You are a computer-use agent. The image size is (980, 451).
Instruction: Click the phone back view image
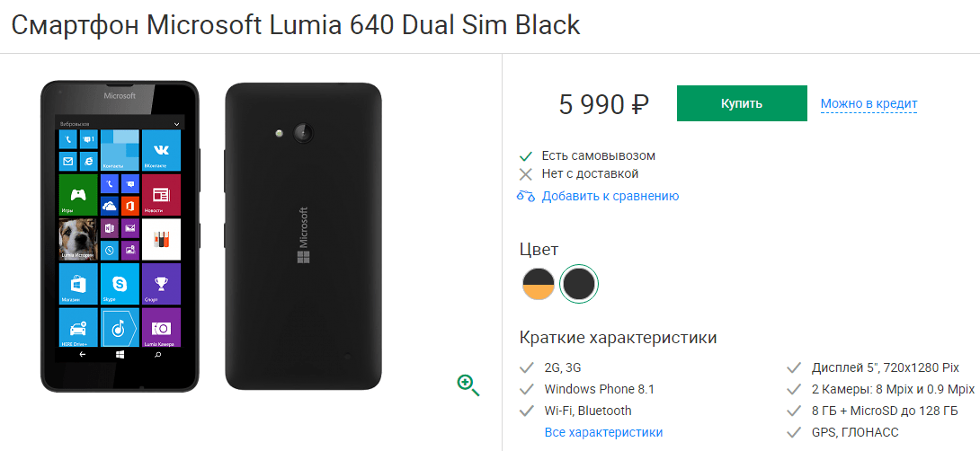[x=303, y=236]
